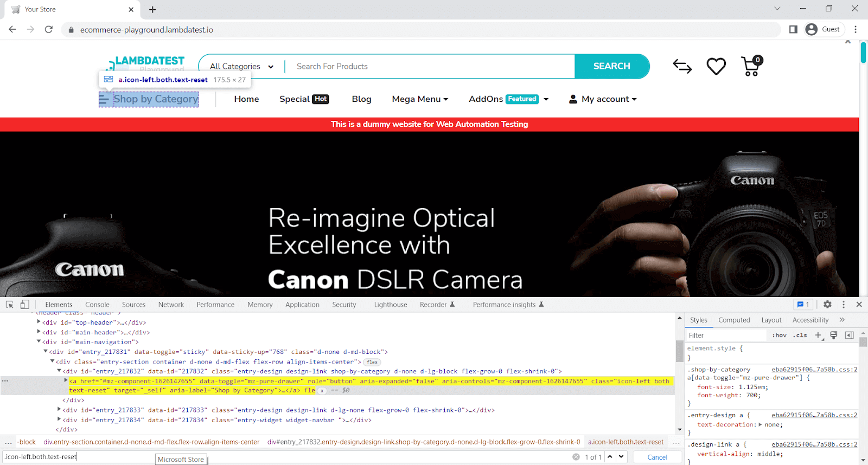Reload the page with the refresh icon
The width and height of the screenshot is (868, 465).
coord(49,29)
